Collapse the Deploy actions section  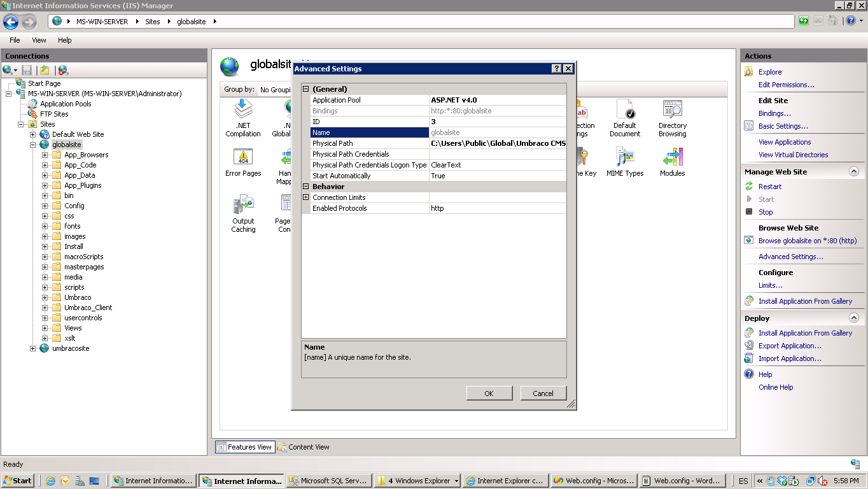point(854,318)
